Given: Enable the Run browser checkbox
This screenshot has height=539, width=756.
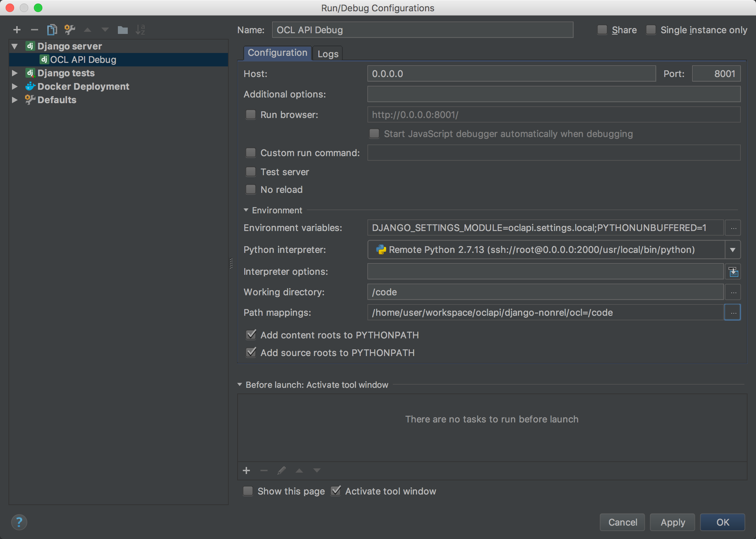Looking at the screenshot, I should point(251,115).
